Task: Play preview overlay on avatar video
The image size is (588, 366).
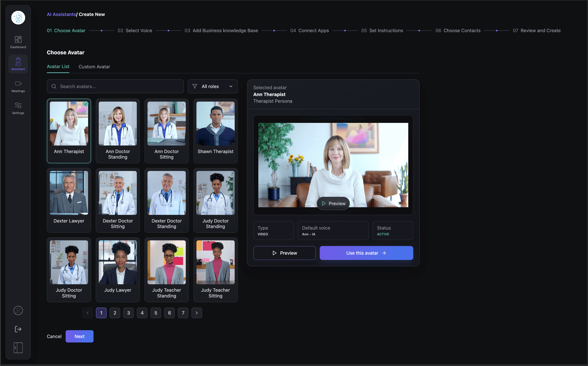Action: click(333, 204)
